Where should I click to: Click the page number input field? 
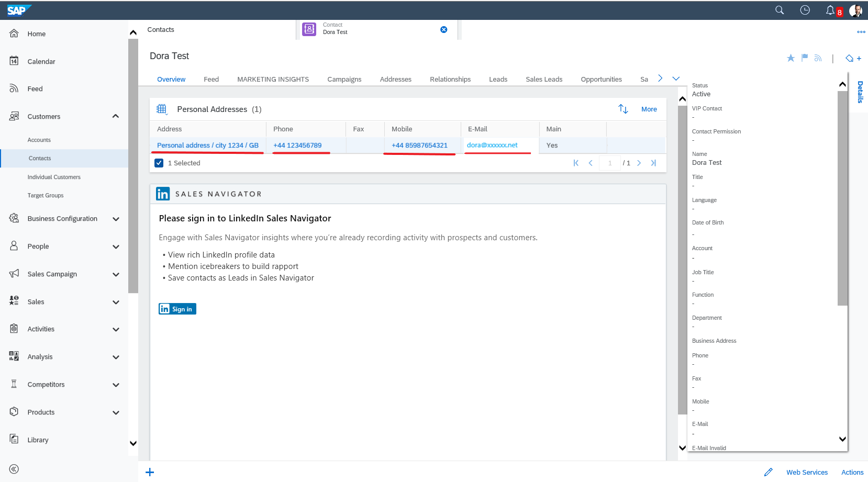click(x=610, y=163)
